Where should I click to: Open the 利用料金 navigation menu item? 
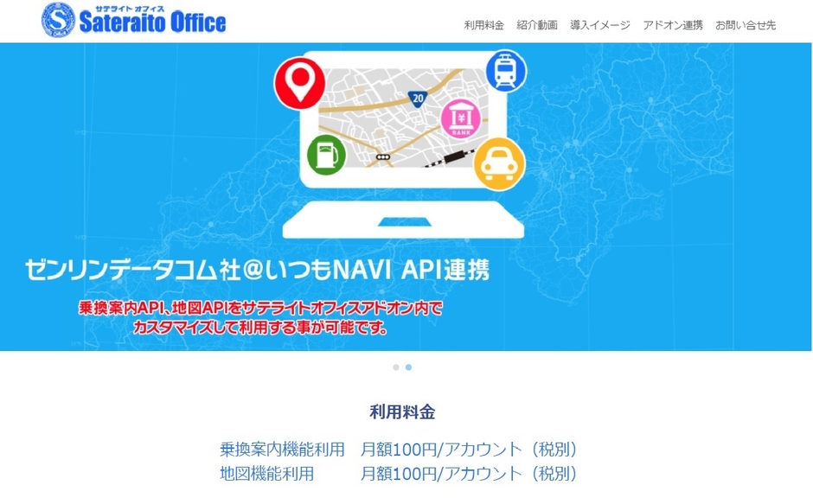tap(483, 25)
